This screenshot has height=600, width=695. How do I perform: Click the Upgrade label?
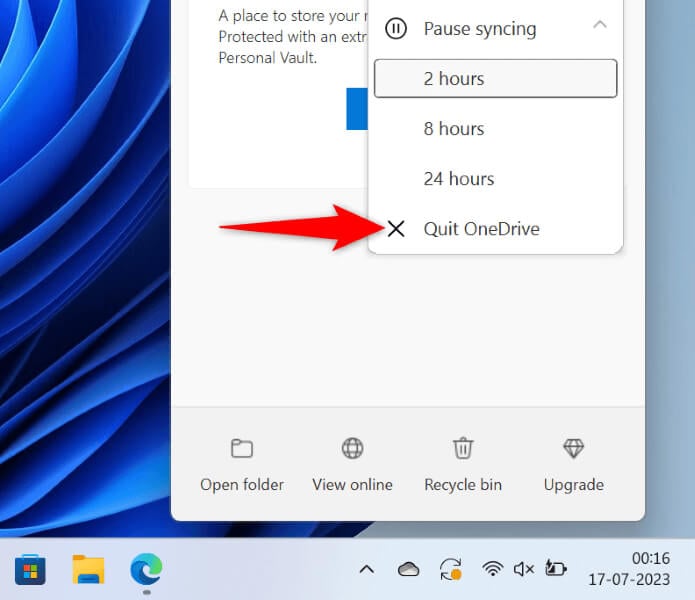[574, 485]
